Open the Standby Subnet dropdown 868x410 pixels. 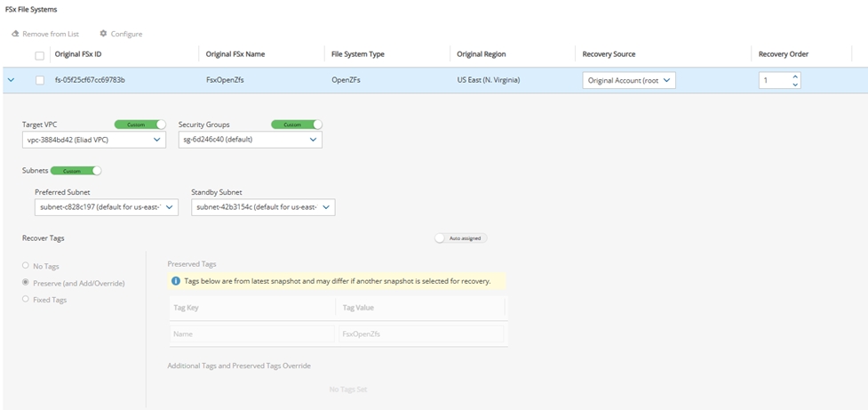(x=263, y=207)
